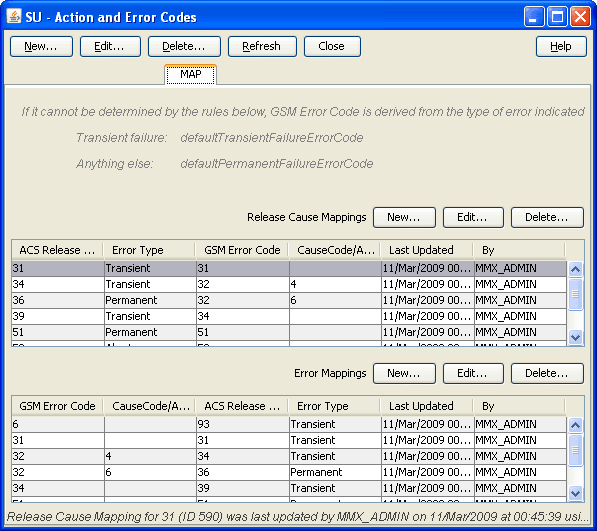Edit selected Error Mapping
Screen dimensions: 597x531
tap(473, 373)
